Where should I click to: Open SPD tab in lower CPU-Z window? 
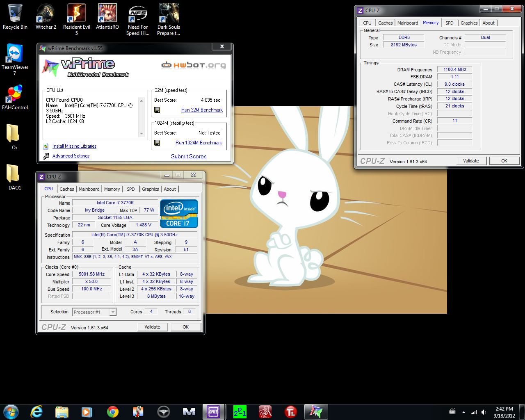pyautogui.click(x=131, y=189)
